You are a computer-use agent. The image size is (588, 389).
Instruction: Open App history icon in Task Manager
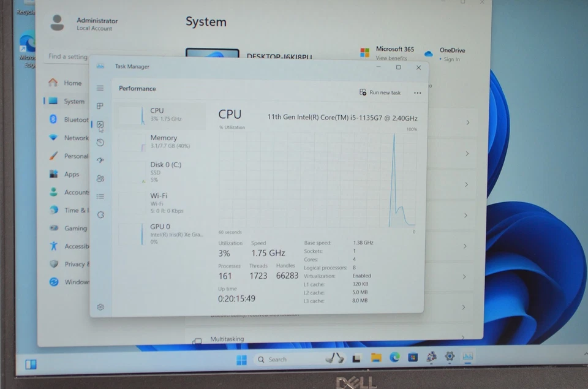tap(100, 143)
